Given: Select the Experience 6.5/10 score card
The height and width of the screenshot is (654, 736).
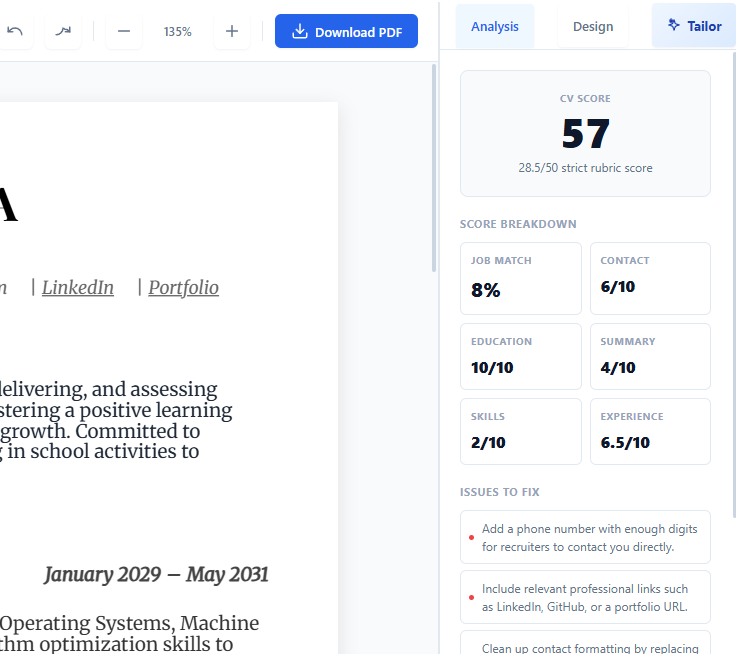Looking at the screenshot, I should point(650,431).
